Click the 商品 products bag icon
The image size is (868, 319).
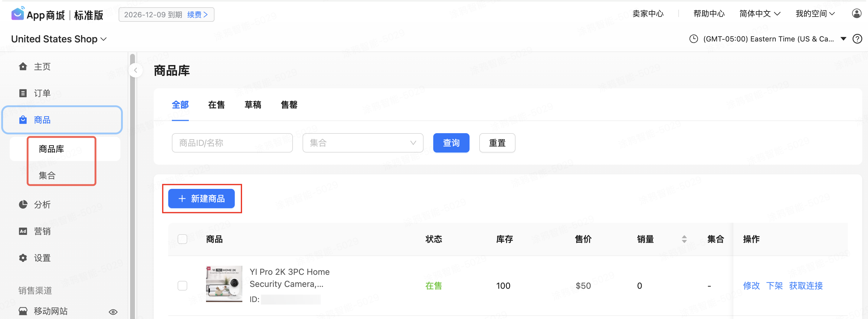coord(23,120)
